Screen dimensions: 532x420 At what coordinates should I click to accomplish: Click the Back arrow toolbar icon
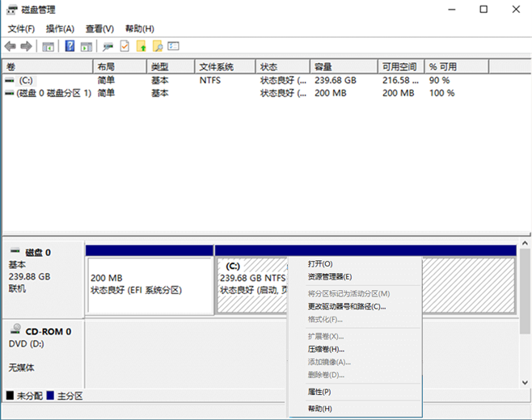point(11,47)
